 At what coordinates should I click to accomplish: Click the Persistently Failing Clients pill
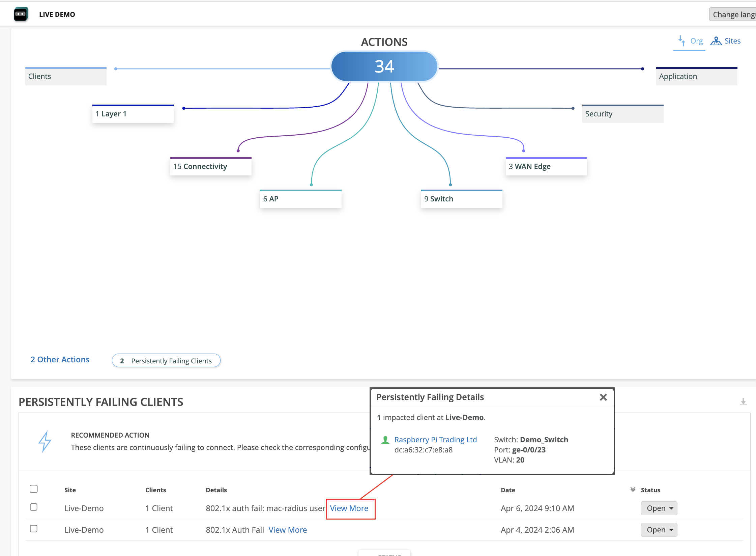pyautogui.click(x=166, y=361)
